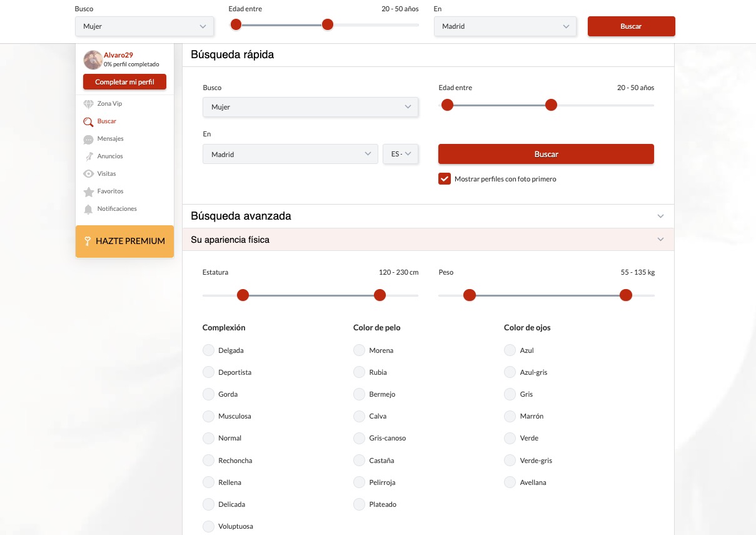Select Rellena complexion option

208,482
